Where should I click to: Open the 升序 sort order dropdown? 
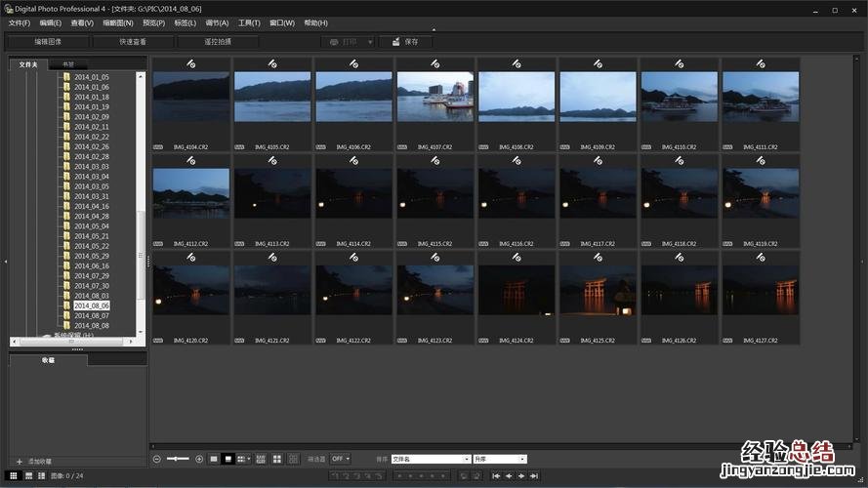coord(499,459)
